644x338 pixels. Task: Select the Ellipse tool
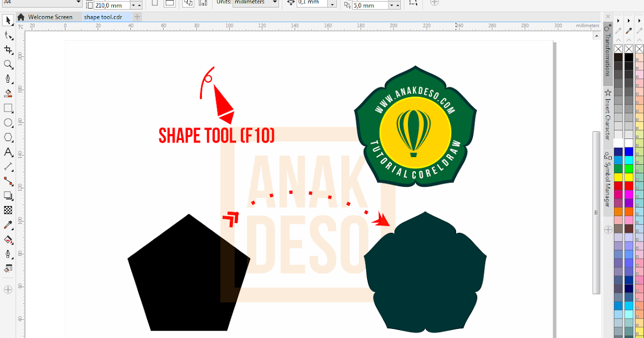click(x=8, y=123)
